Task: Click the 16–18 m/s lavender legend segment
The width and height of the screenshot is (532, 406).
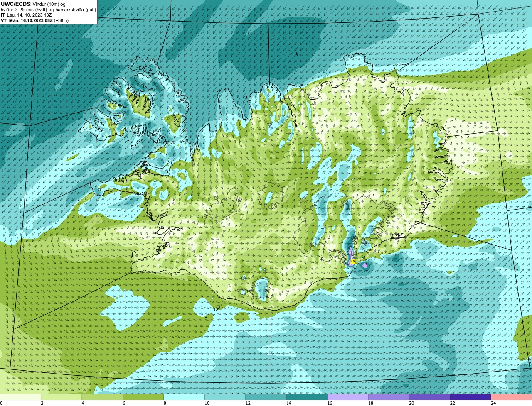Action: pyautogui.click(x=348, y=397)
